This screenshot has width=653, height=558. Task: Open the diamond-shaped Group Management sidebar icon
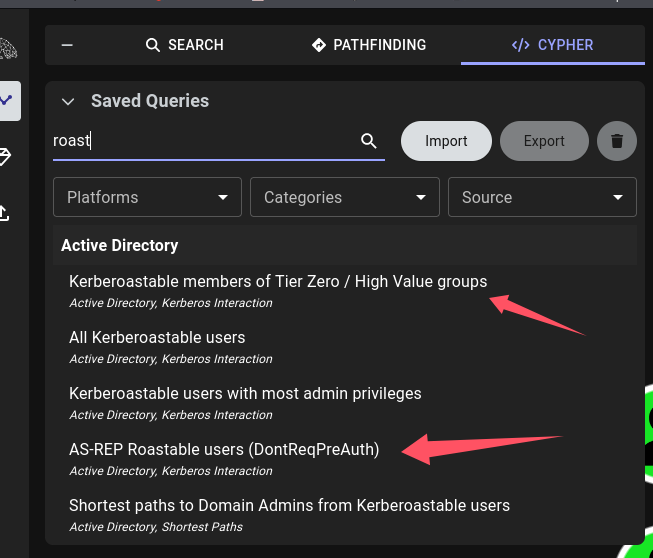[x=6, y=156]
